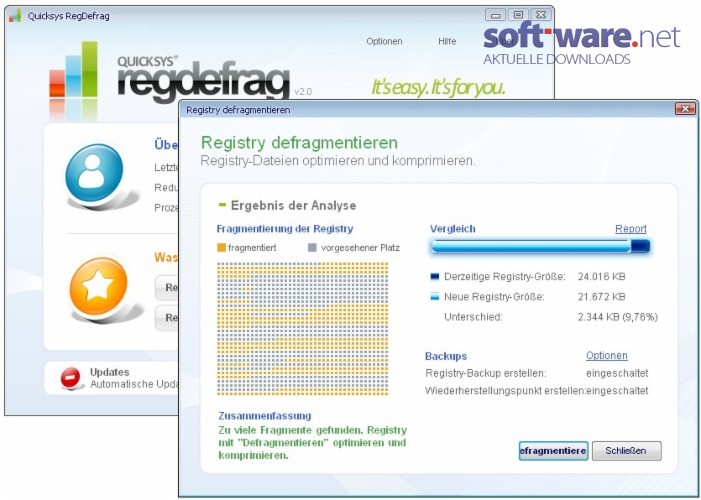Image resolution: width=701 pixels, height=500 pixels.
Task: Click the Quicksys RegDefrag title bar icon
Action: click(x=15, y=16)
